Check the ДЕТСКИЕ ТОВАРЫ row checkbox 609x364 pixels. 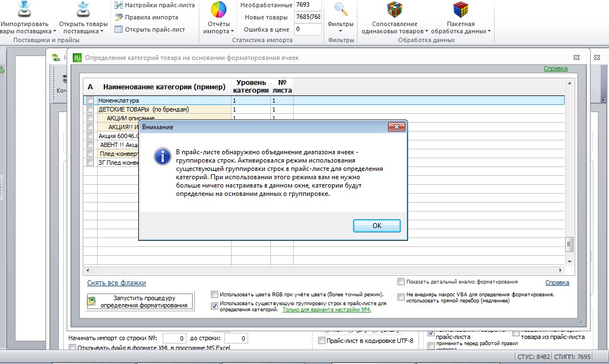[x=90, y=109]
